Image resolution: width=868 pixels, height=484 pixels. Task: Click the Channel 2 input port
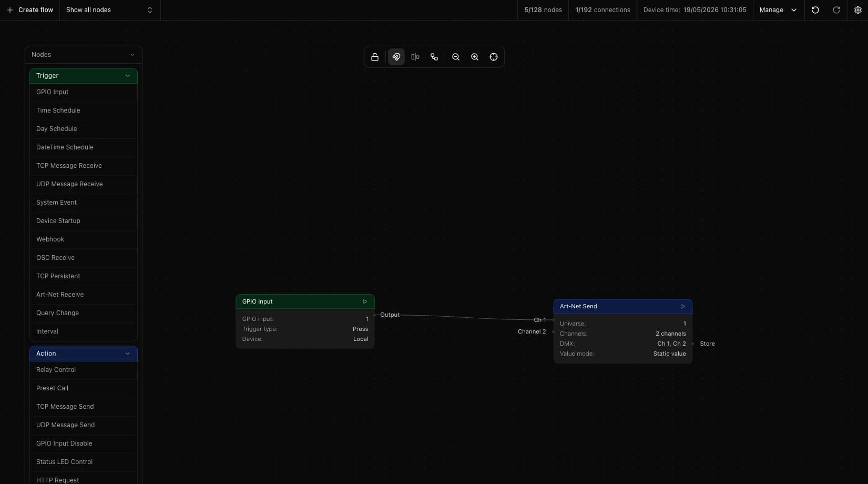[553, 331]
